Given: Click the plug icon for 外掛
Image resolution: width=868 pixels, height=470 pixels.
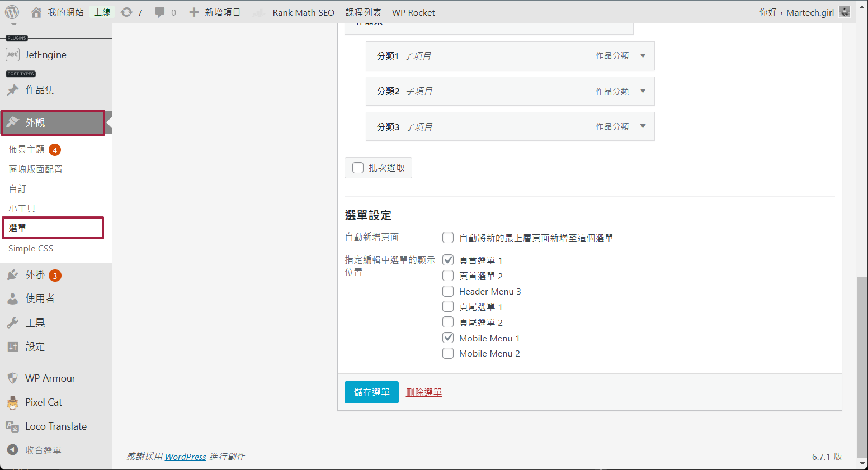Looking at the screenshot, I should coord(12,275).
